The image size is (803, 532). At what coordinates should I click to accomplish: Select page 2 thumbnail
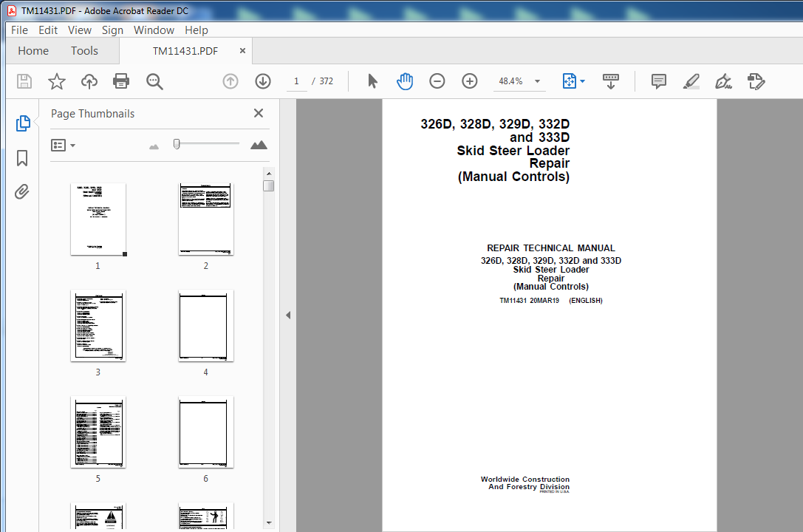point(206,219)
